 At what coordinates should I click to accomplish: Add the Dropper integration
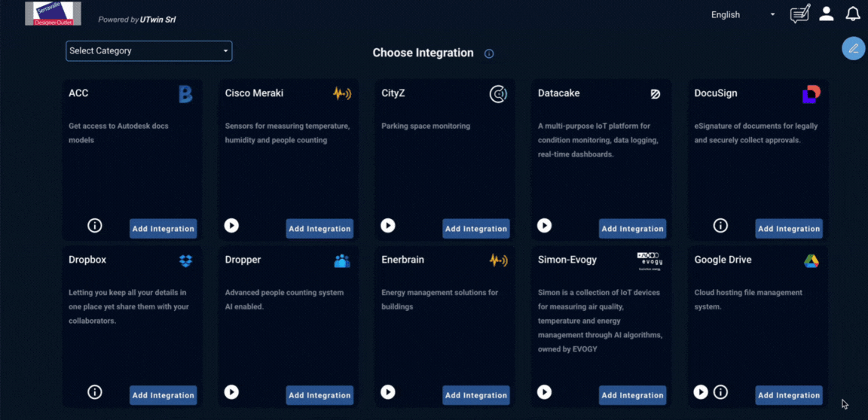click(319, 395)
